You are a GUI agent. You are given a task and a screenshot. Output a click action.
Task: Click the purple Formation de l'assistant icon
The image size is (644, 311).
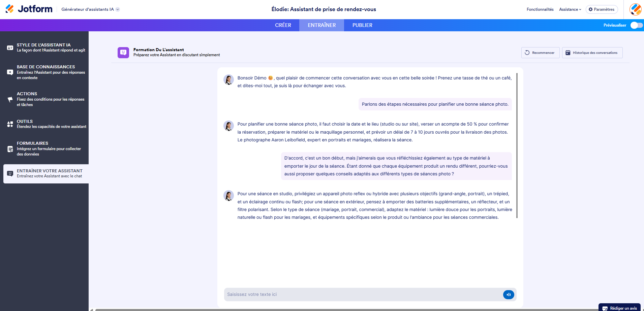[x=123, y=53]
